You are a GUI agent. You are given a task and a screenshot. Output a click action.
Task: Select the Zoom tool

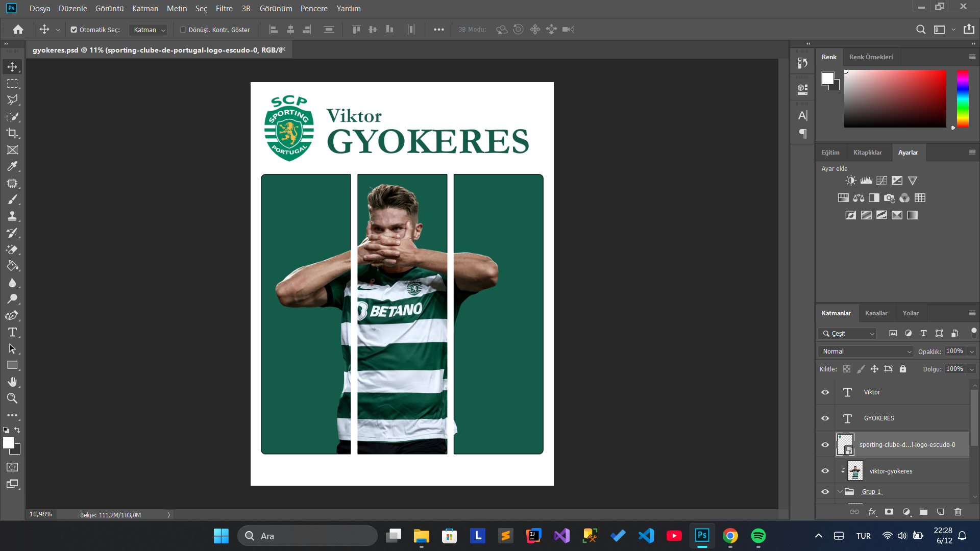coord(12,398)
